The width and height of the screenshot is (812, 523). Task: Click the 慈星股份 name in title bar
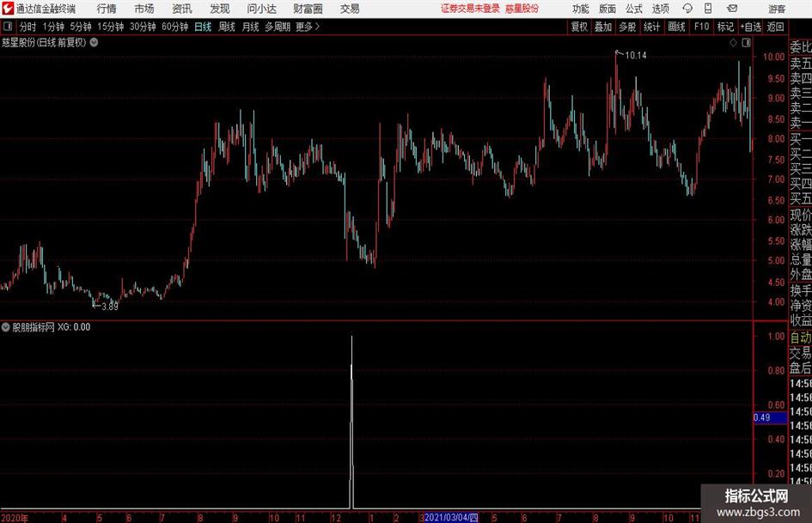(x=522, y=9)
